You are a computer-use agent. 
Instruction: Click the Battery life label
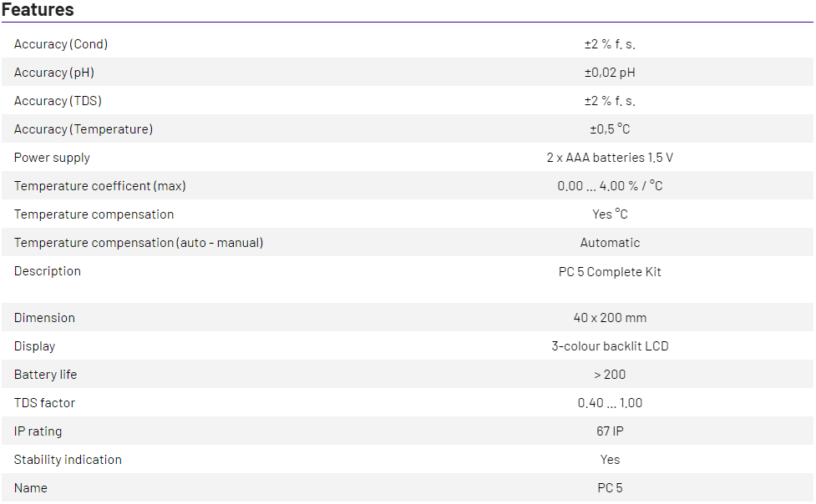pyautogui.click(x=45, y=375)
